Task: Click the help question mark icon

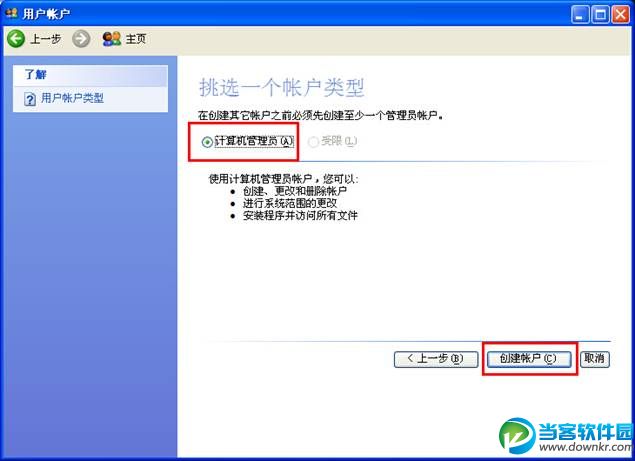Action: (x=30, y=99)
